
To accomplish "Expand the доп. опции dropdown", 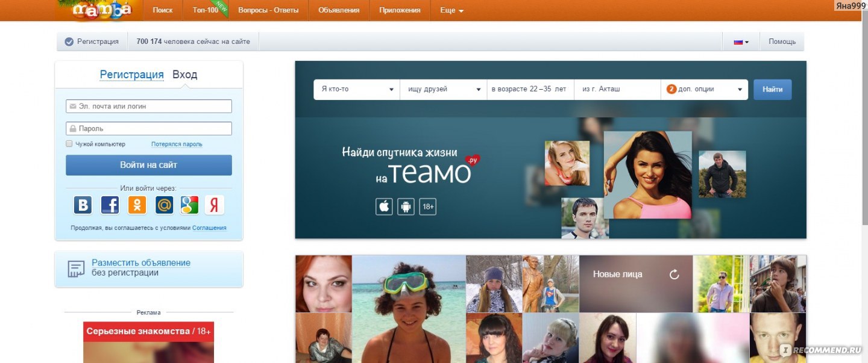I will pyautogui.click(x=705, y=89).
